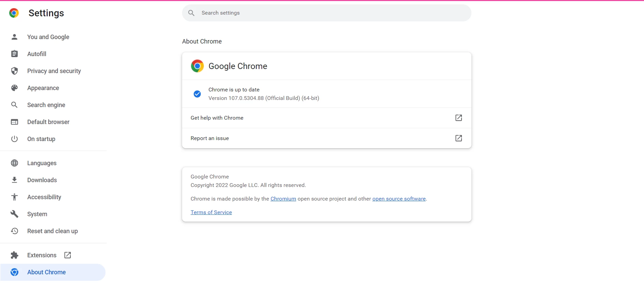Open Search engine settings
The height and width of the screenshot is (293, 644).
(x=53, y=105)
